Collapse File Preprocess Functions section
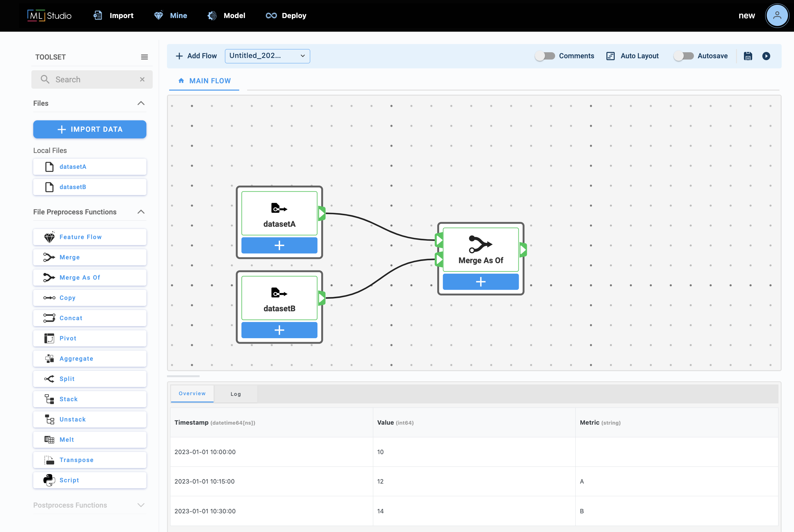Screen dimensions: 794x532 click(x=141, y=212)
